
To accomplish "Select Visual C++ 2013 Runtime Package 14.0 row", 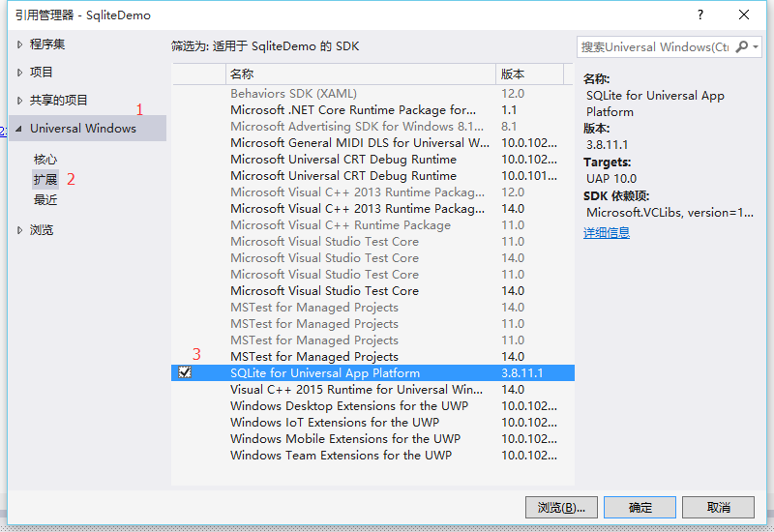I will 372,209.
